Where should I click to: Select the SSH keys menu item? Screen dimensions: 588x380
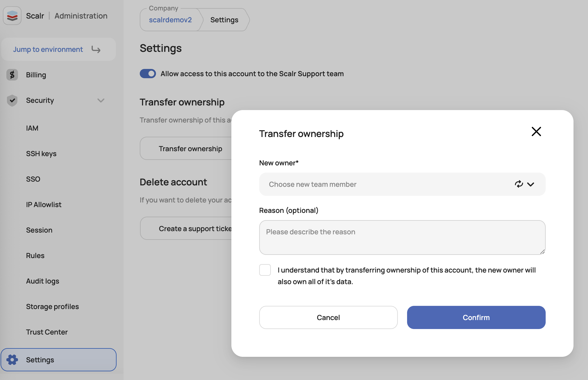pos(41,154)
